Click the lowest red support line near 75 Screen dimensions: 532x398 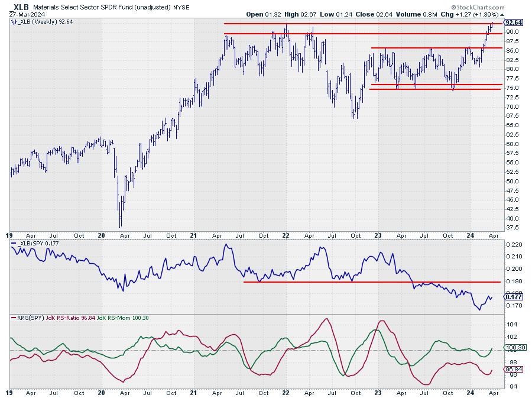(x=436, y=89)
